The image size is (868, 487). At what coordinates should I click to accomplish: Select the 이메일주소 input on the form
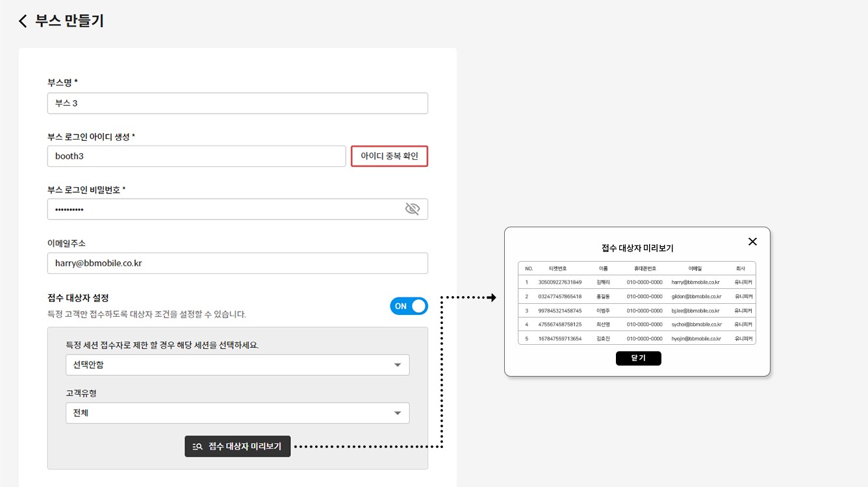(237, 263)
